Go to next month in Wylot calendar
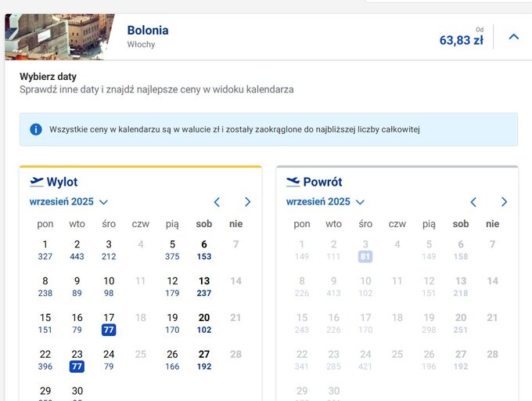 (x=248, y=202)
